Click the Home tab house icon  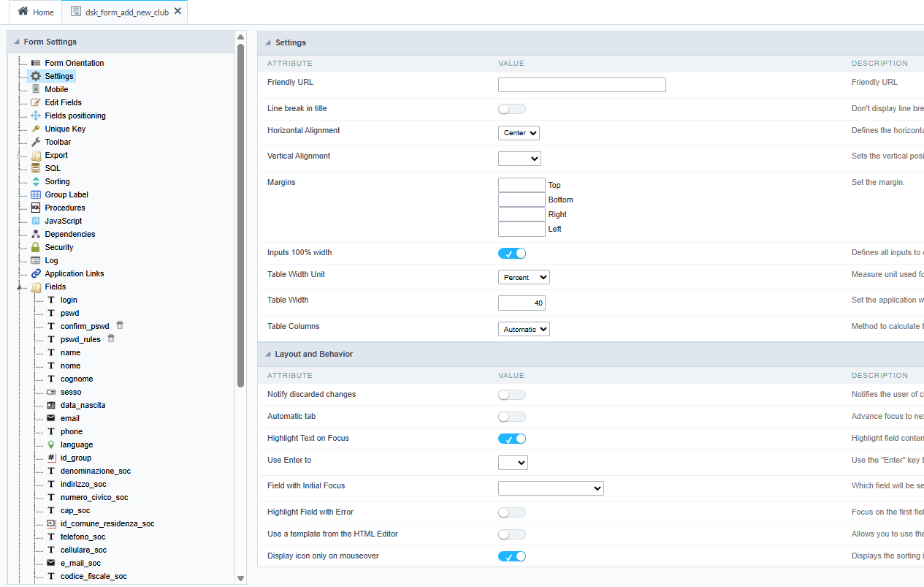(23, 12)
